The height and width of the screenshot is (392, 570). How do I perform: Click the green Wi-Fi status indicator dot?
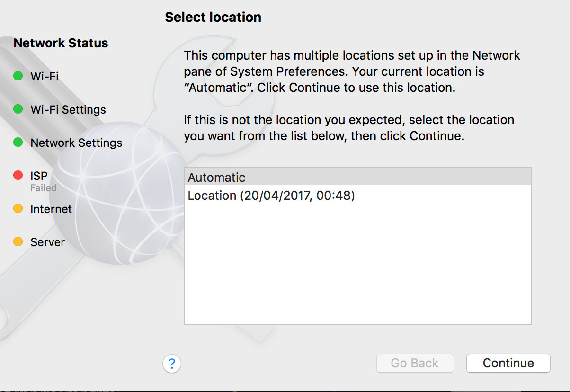(18, 76)
